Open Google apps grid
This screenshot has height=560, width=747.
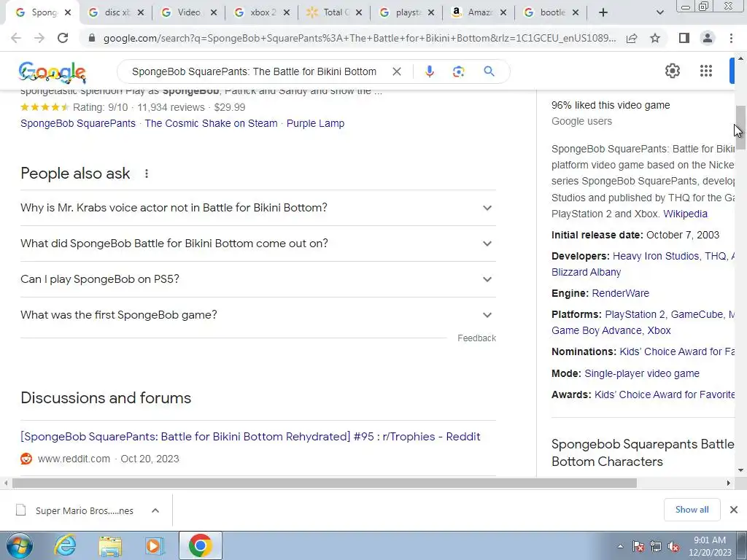point(706,71)
